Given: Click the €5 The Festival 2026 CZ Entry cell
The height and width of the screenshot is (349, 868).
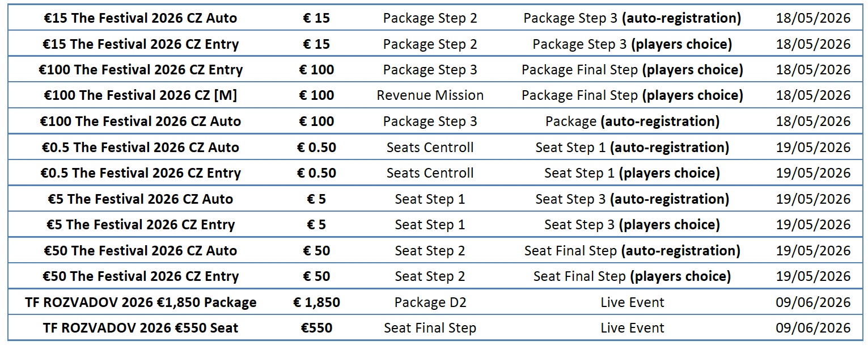Looking at the screenshot, I should pyautogui.click(x=141, y=225).
